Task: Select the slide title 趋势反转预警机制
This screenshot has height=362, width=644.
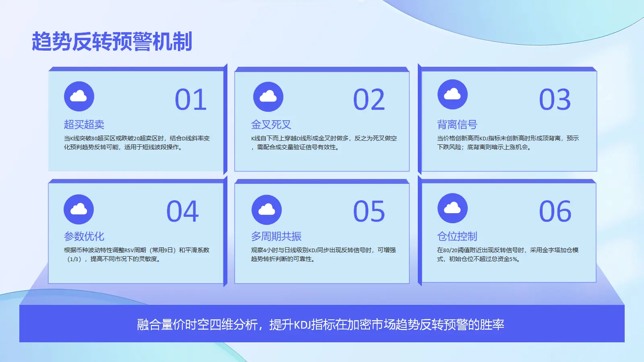Action: tap(112, 41)
